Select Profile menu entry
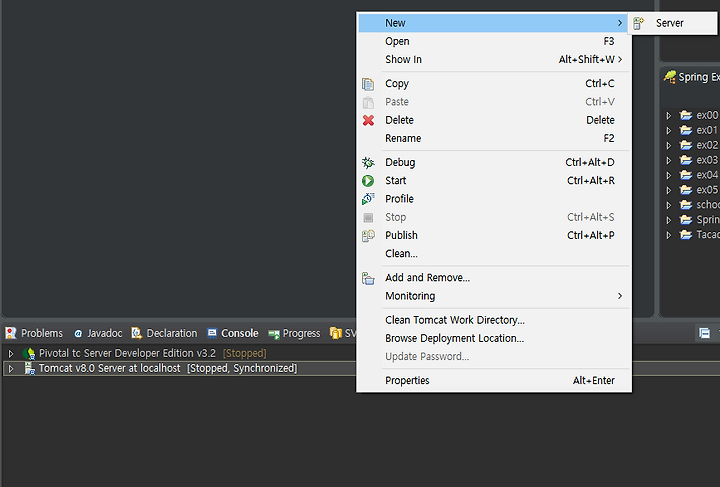This screenshot has width=720, height=487. (x=494, y=199)
